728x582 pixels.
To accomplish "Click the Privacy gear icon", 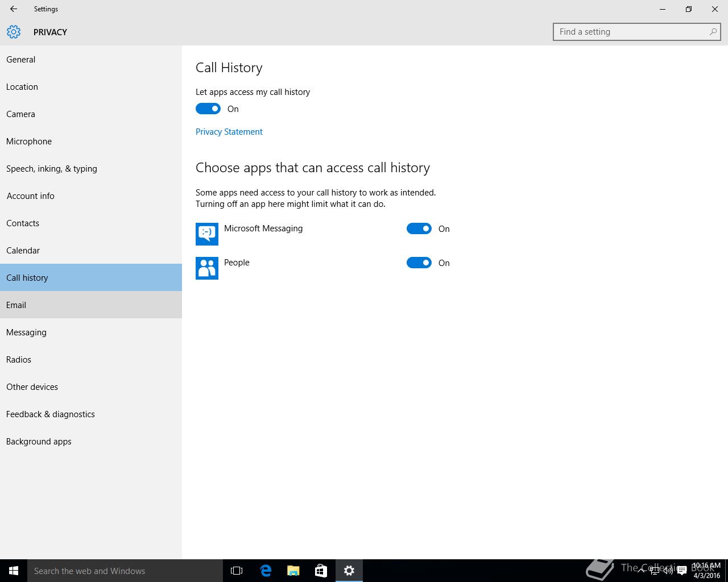I will tap(14, 32).
